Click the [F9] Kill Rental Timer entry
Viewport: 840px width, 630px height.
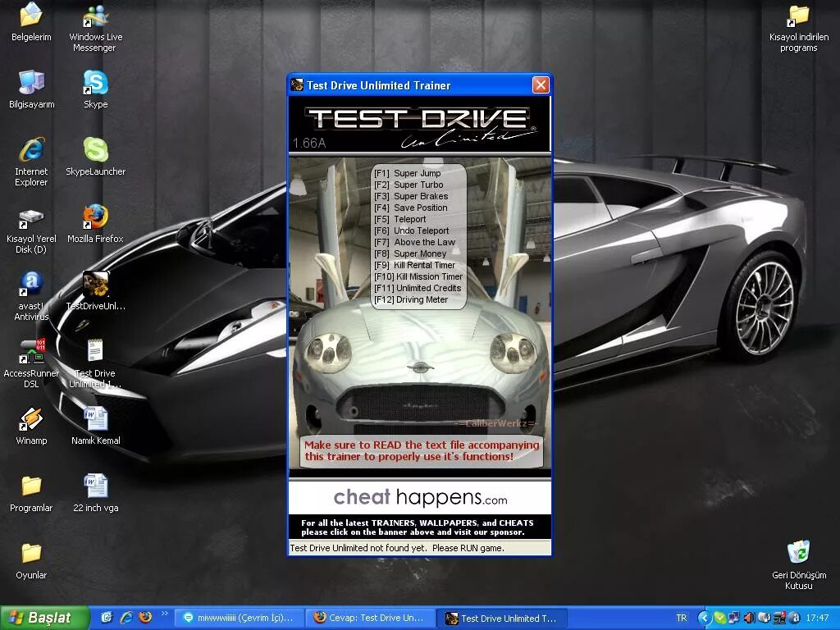pyautogui.click(x=414, y=265)
